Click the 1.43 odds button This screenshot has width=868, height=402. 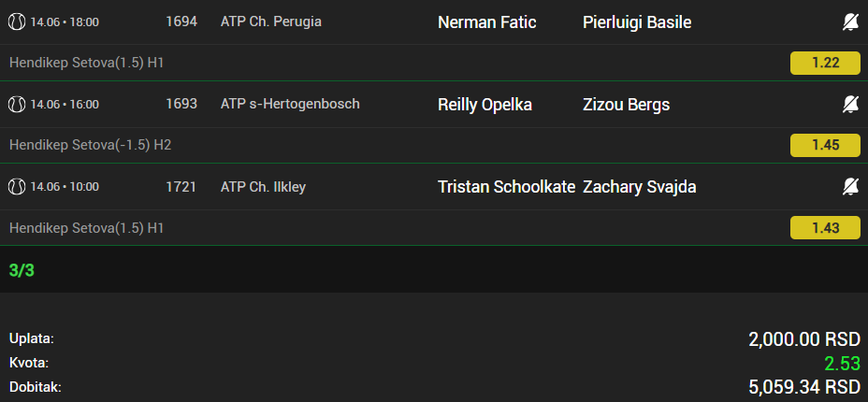pos(825,228)
